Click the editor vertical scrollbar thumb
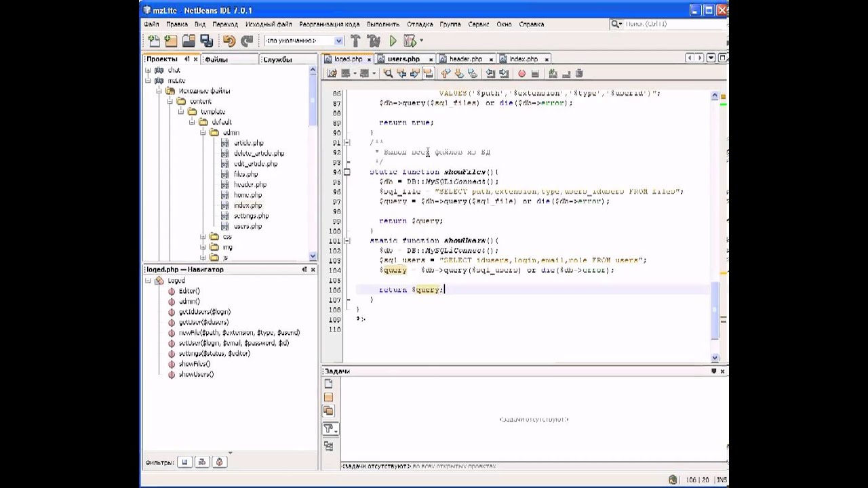Image resolution: width=868 pixels, height=488 pixels. (x=715, y=312)
